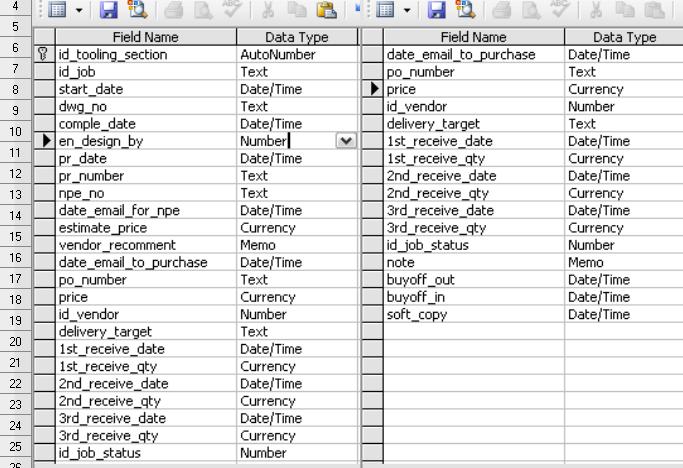Click the Spelling check icon in the second toolbar

click(x=559, y=9)
